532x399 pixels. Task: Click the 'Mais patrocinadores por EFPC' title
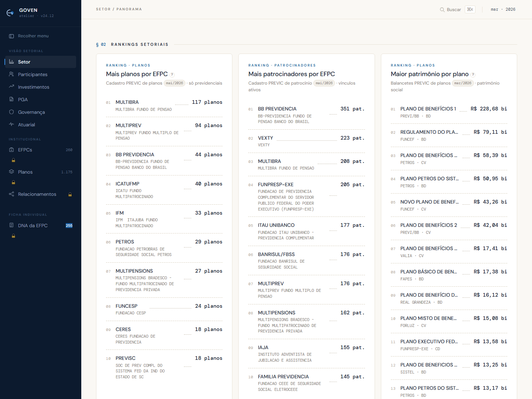tap(291, 74)
